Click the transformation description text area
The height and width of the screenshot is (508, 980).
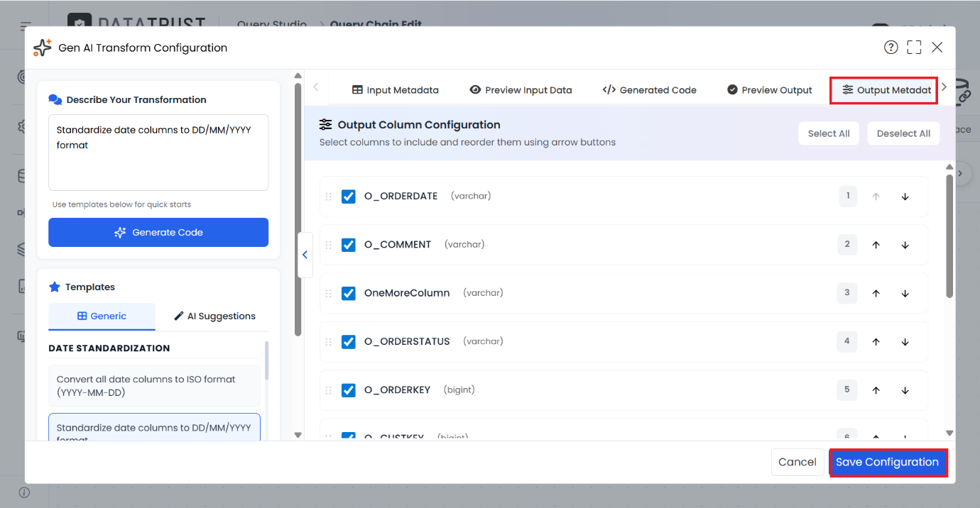[x=158, y=153]
